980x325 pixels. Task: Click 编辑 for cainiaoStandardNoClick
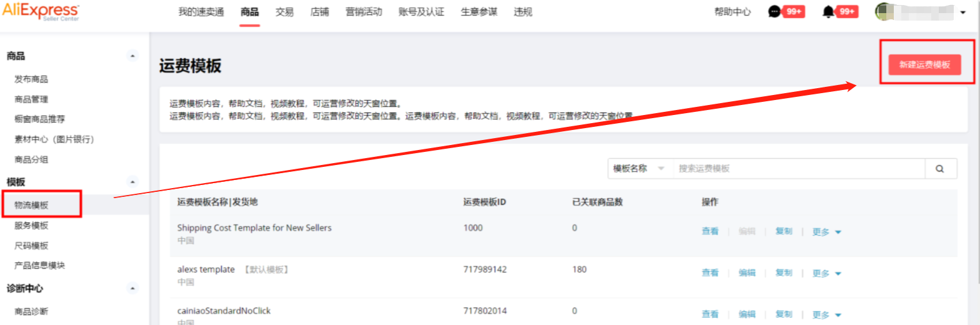click(x=747, y=314)
